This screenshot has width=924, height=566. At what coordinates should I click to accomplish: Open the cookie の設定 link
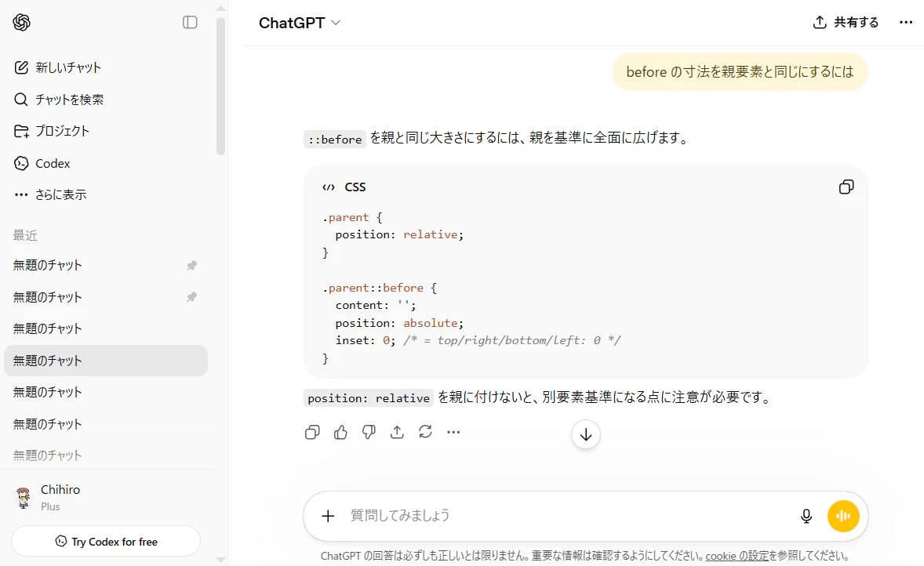[x=737, y=556]
